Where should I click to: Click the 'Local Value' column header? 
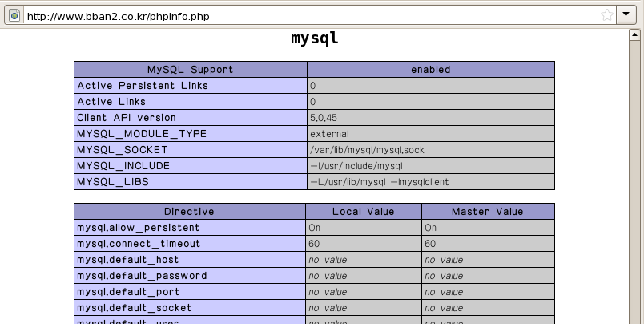click(364, 212)
